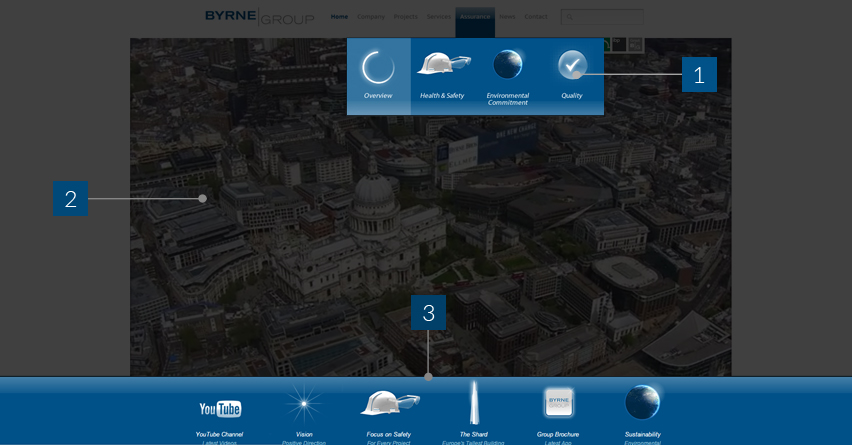The image size is (852, 445).
Task: Click the Sustainability globe icon
Action: tap(642, 402)
